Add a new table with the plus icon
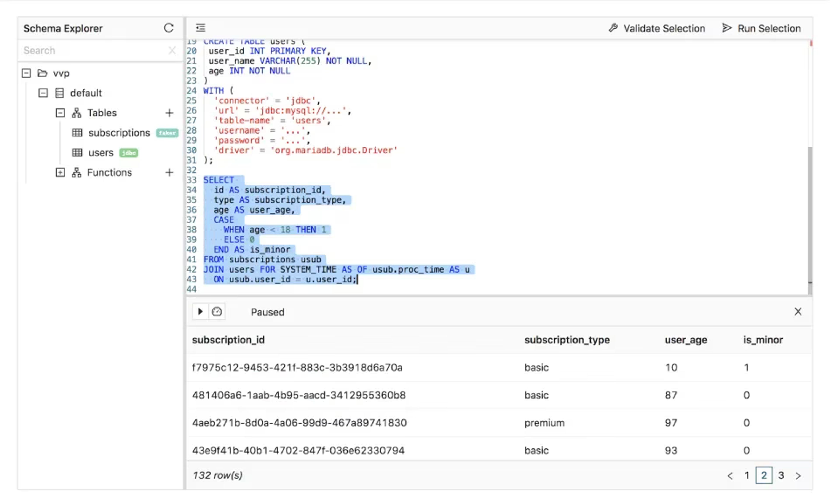 click(x=169, y=113)
